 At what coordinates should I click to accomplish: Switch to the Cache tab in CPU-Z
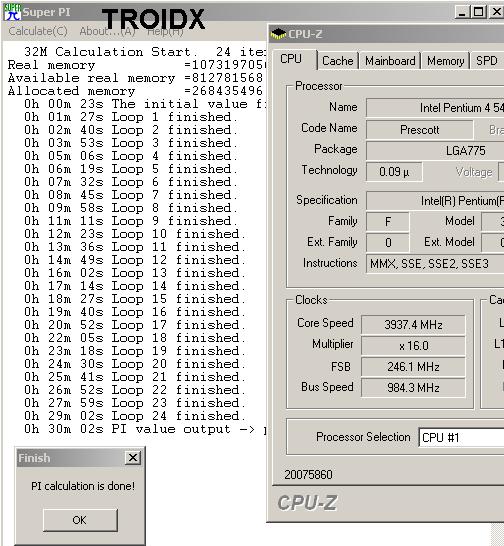tap(338, 61)
